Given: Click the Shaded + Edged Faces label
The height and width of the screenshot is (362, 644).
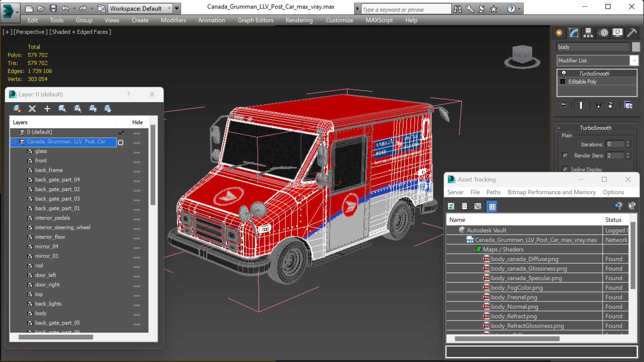Looking at the screenshot, I should [x=80, y=32].
